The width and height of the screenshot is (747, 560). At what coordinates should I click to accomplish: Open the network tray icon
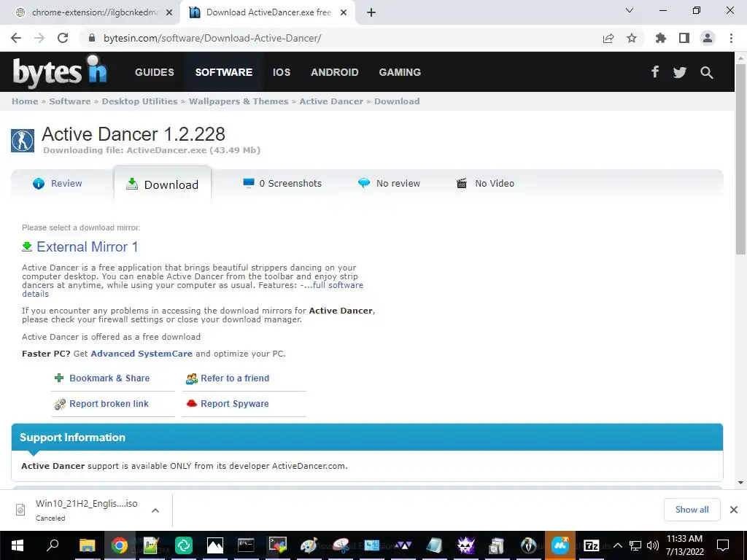635,545
